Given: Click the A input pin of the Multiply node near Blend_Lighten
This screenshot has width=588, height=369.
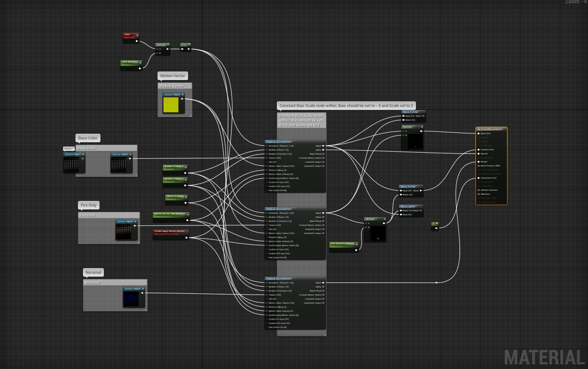Looking at the screenshot, I should [x=366, y=223].
